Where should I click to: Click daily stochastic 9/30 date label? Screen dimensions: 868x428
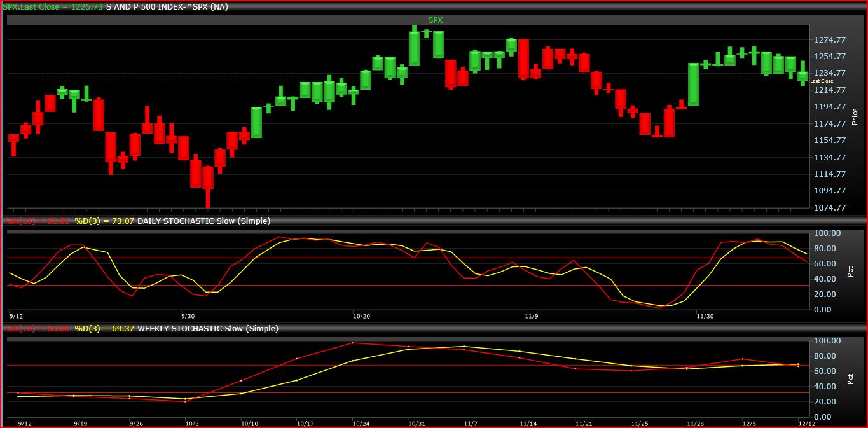coord(188,315)
